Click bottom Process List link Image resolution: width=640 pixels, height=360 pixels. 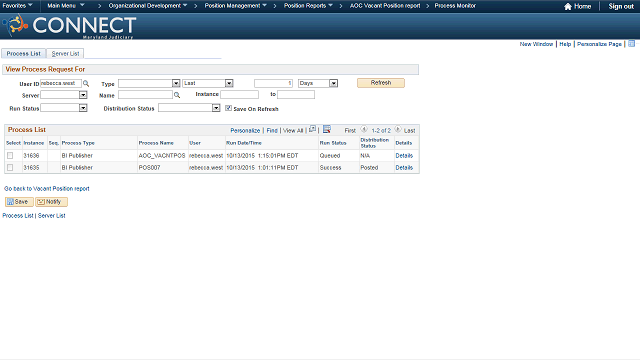pos(18,216)
